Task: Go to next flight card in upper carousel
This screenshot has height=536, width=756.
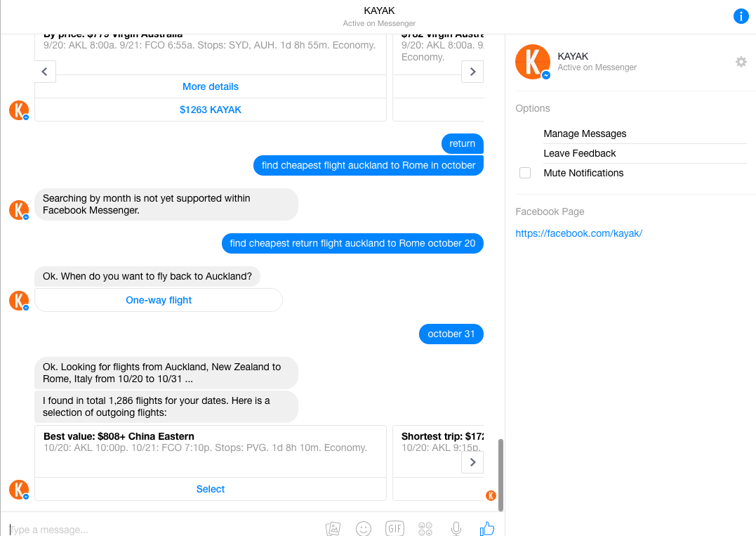Action: (472, 72)
